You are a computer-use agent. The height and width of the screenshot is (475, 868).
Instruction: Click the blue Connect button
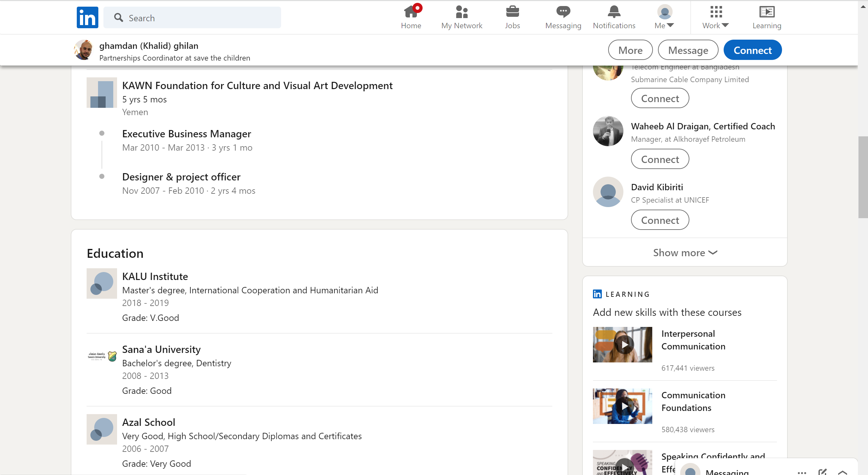[x=752, y=50]
